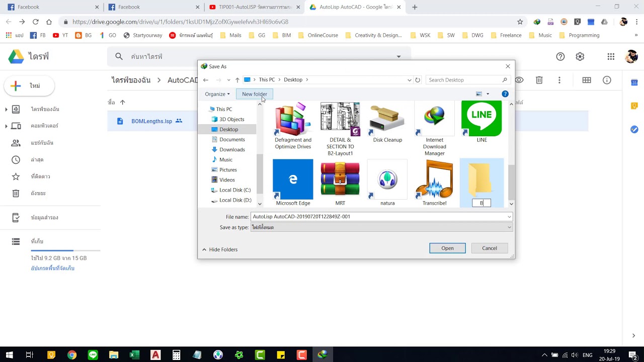644x362 pixels.
Task: Open Windows Start menu
Action: pyautogui.click(x=9, y=355)
